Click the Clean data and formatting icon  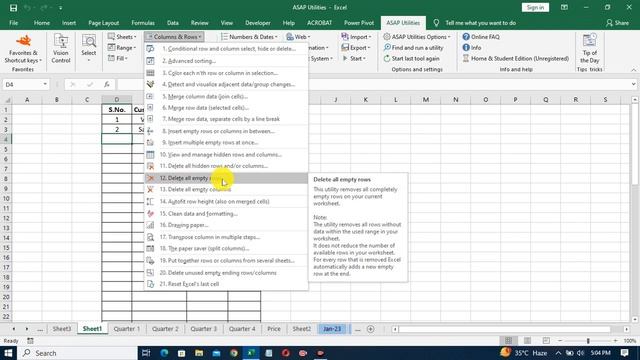pos(151,213)
